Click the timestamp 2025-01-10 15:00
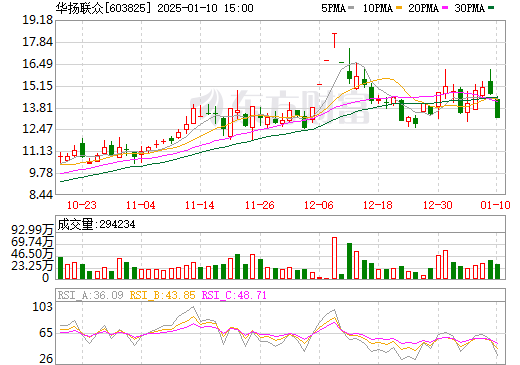The height and width of the screenshot is (365, 520). coord(205,8)
